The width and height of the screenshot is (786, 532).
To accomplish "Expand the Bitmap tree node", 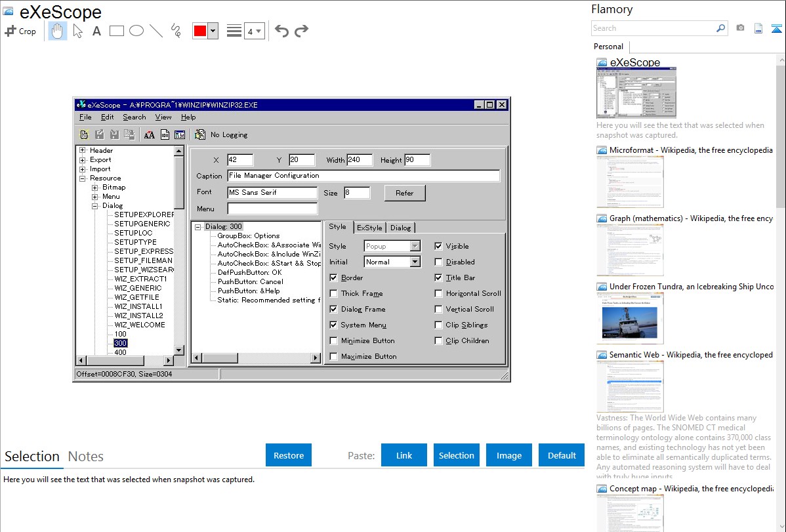I will [94, 188].
